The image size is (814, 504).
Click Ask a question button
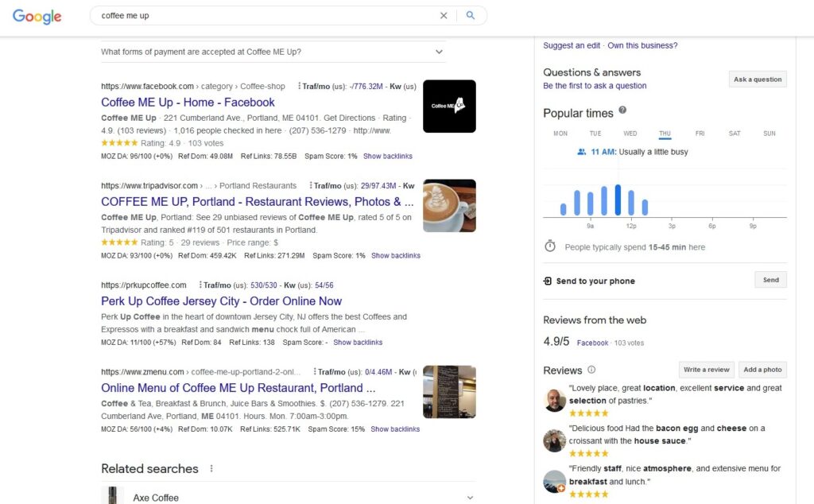[x=758, y=79]
